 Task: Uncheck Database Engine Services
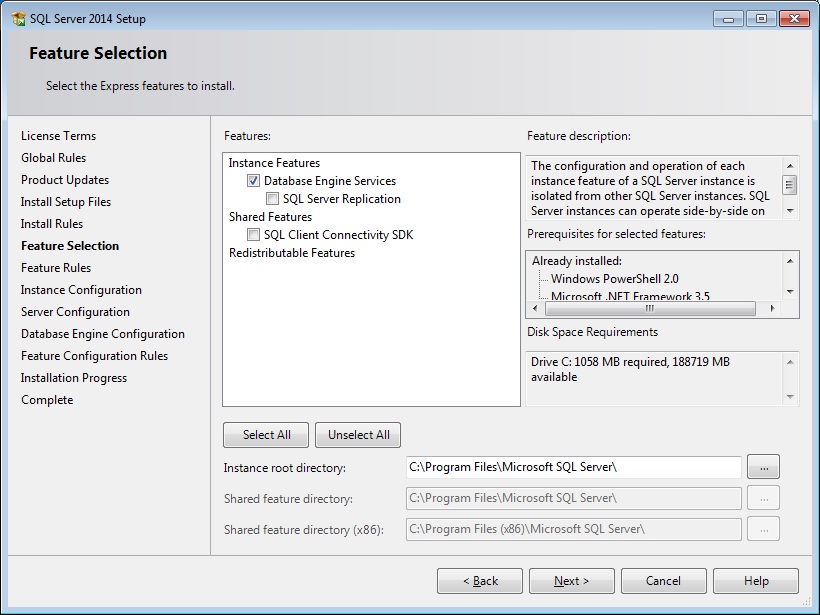tap(253, 181)
